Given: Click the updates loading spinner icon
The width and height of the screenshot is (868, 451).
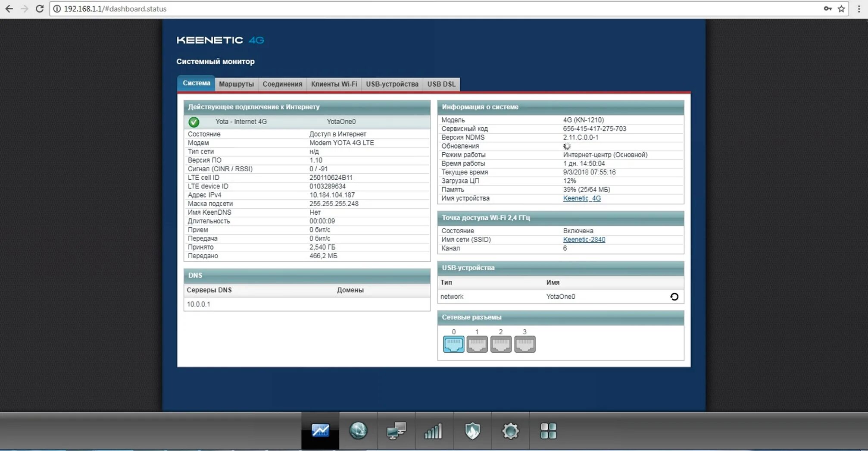Looking at the screenshot, I should coord(567,147).
